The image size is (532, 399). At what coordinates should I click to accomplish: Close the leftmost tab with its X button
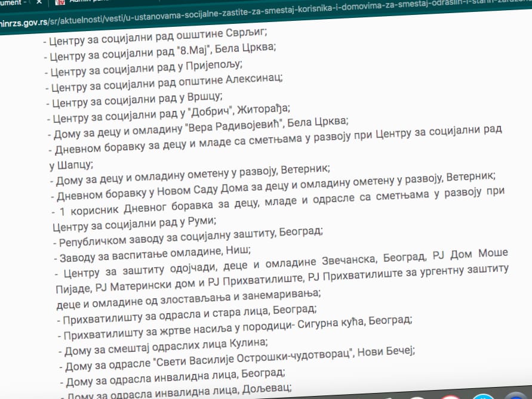39,3
